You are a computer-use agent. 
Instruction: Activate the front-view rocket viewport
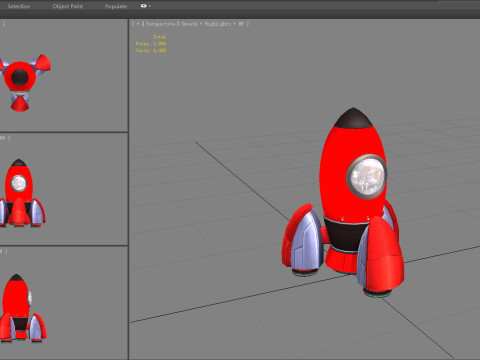click(x=64, y=189)
